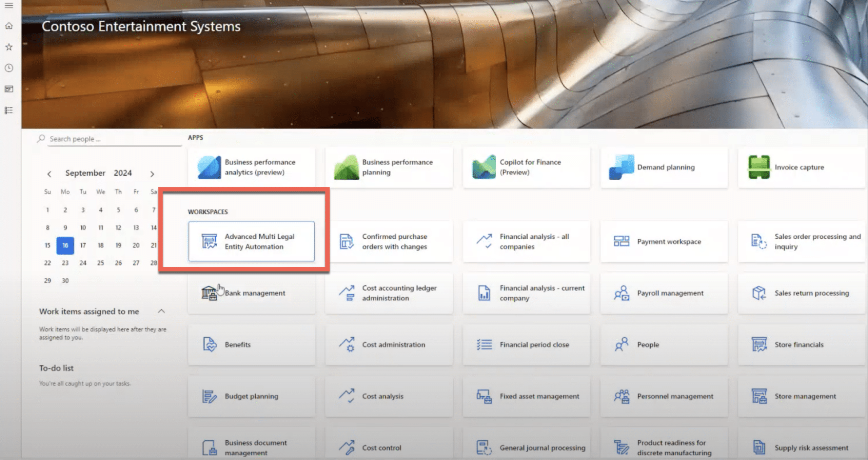Viewport: 868px width, 460px height.
Task: Open the Payroll management workspace
Action: (664, 293)
